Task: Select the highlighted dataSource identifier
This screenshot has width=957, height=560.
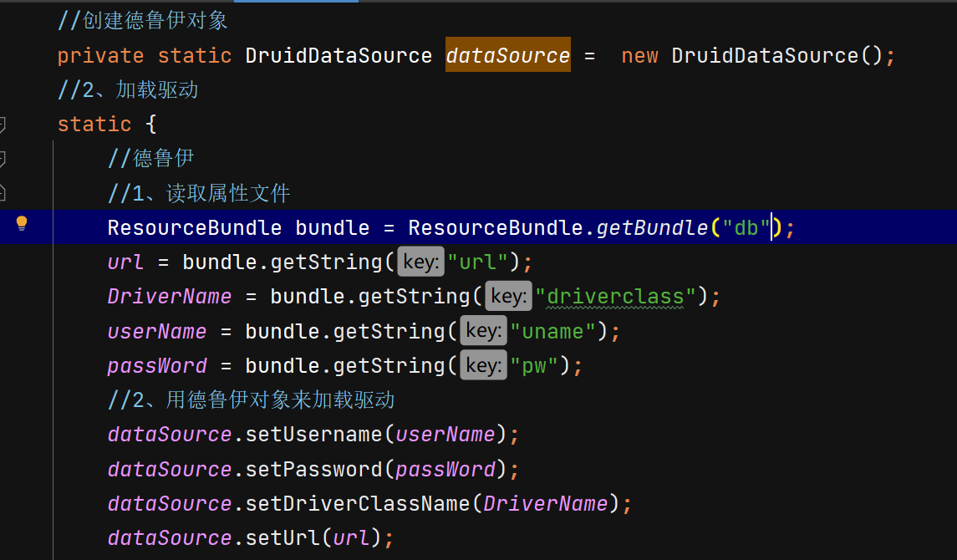Action: tap(507, 54)
